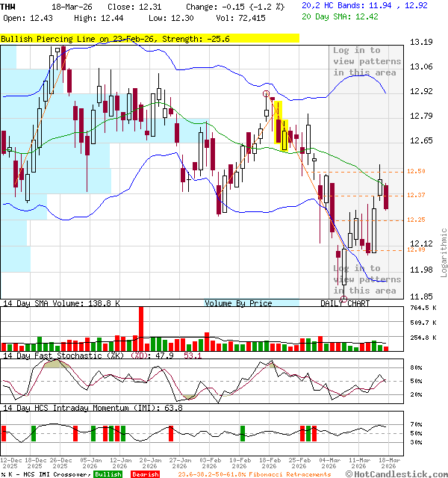The height and width of the screenshot is (478, 448).
Task: Click the 12.50 Fibonacci level label
Action: pyautogui.click(x=416, y=172)
